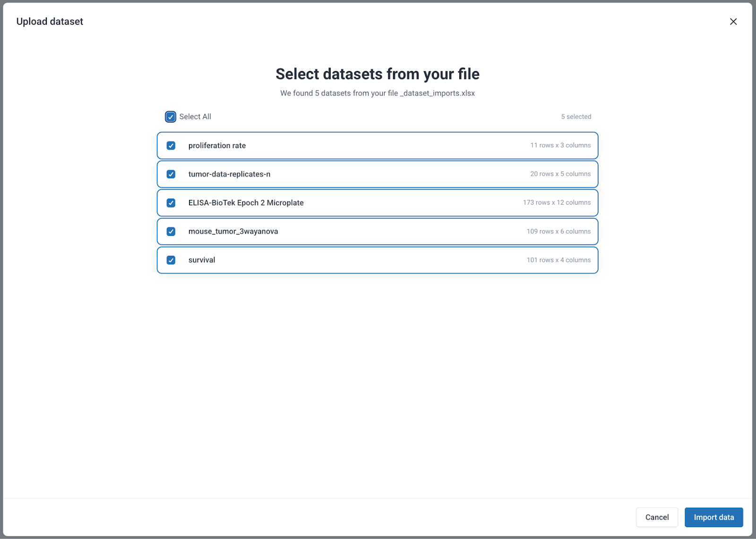Click the 101 rows x 4 columns text
This screenshot has width=756, height=539.
click(x=558, y=260)
